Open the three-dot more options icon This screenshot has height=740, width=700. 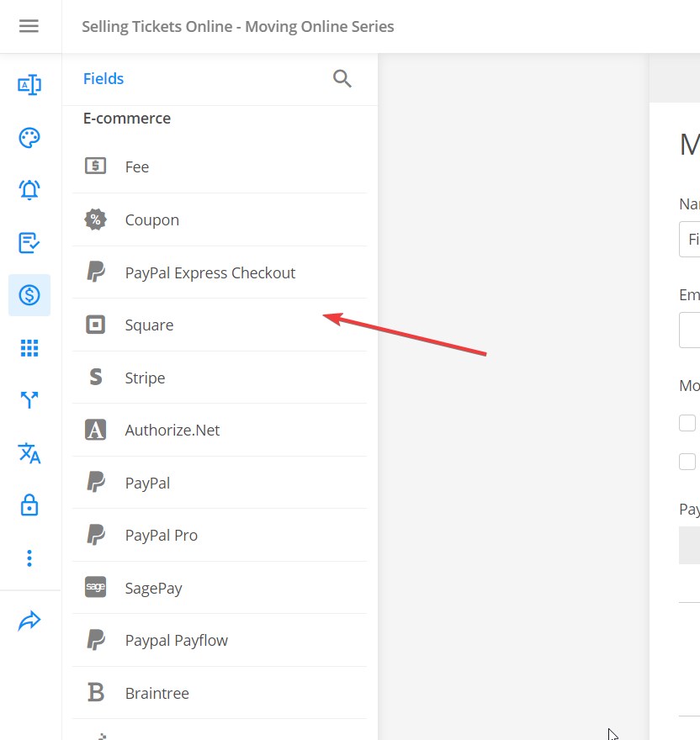(29, 558)
